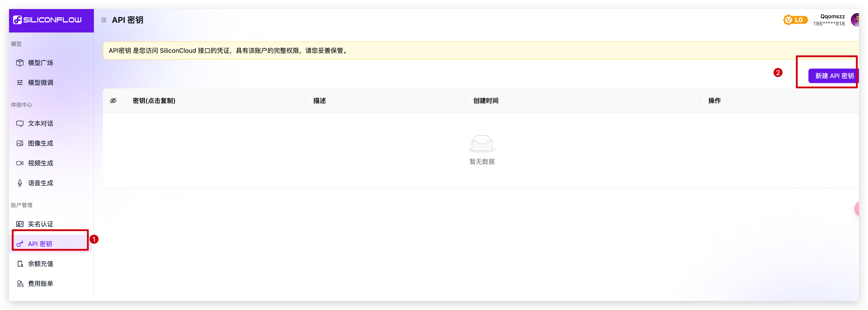Open the 视频生成 camera icon
The image size is (868, 310).
[20, 163]
